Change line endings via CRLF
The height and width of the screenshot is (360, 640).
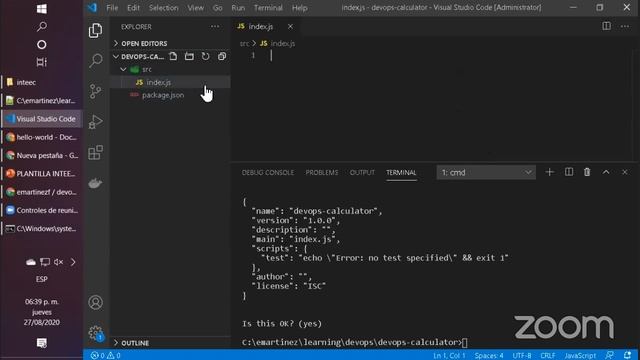tap(548, 356)
